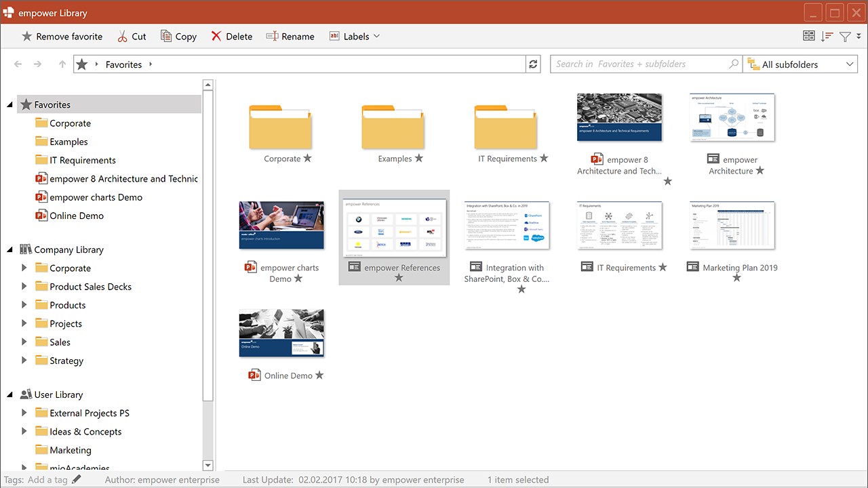Select Online Demo presentation thumbnail
The image size is (868, 488).
point(281,333)
